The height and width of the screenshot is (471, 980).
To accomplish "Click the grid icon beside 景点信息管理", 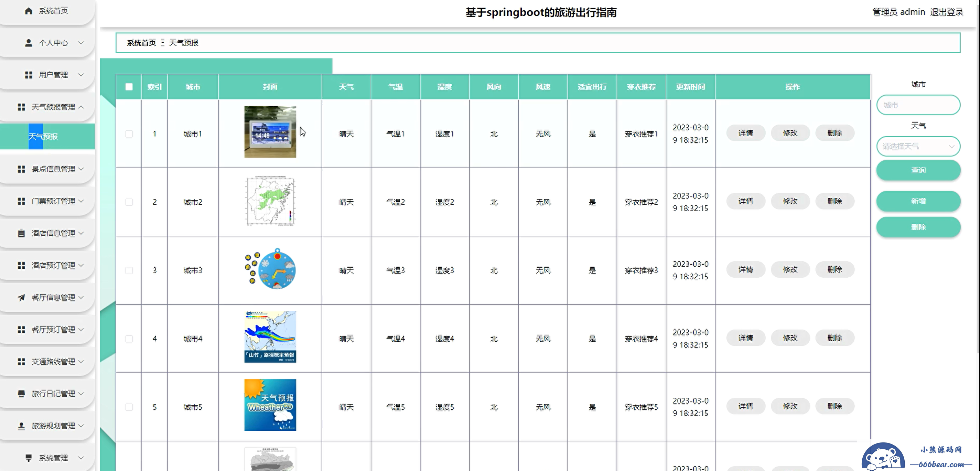I will (x=21, y=169).
